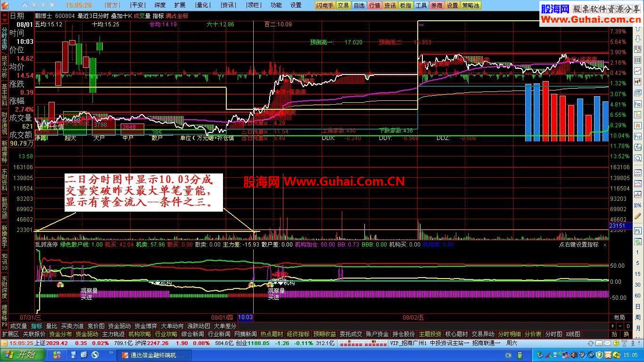This screenshot has width=644, height=362.
Task: Click the F5 icon in right sidebar
Action: pyautogui.click(x=638, y=230)
